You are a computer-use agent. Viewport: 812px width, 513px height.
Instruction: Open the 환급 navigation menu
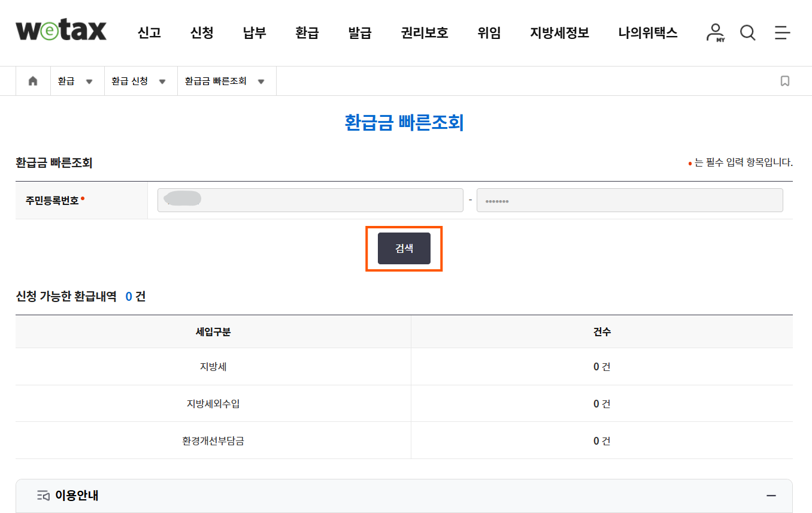coord(307,33)
